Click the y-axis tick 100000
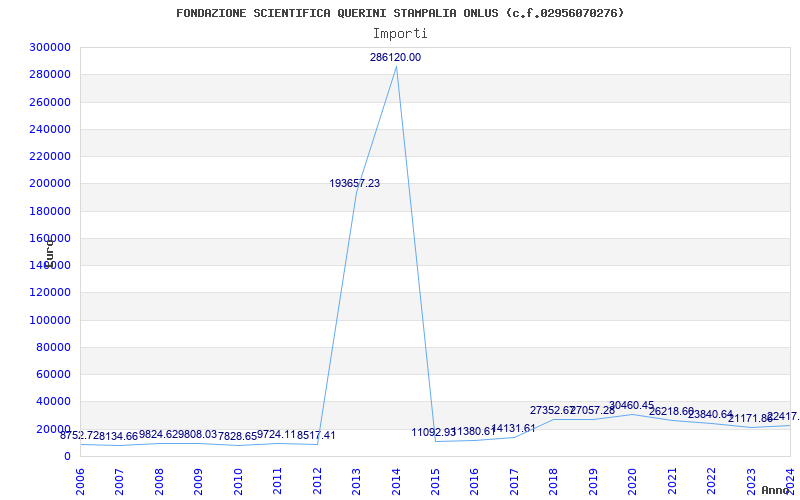The image size is (800, 500). [50, 320]
